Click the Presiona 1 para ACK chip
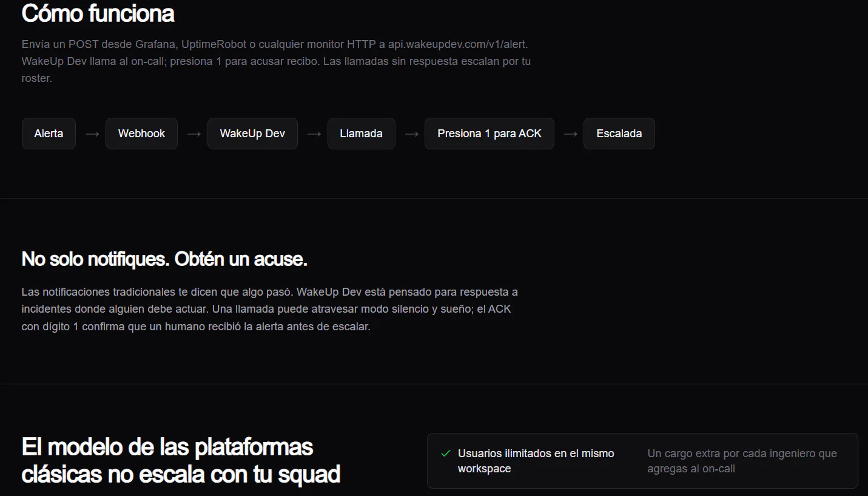Screen dimensions: 868x496 [x=490, y=134]
